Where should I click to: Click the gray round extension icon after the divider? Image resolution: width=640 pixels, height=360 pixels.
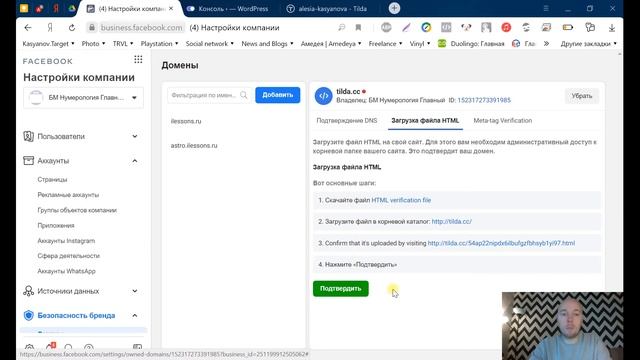pyautogui.click(x=386, y=27)
